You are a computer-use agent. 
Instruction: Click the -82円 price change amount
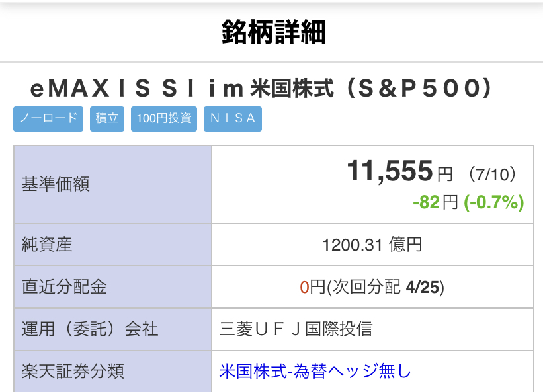click(435, 202)
